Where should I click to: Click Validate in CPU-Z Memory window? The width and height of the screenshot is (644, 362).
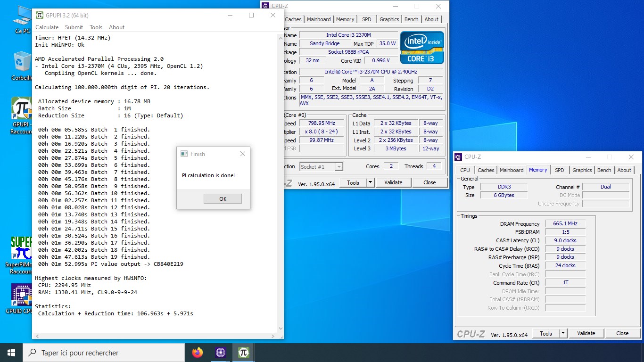click(x=586, y=333)
